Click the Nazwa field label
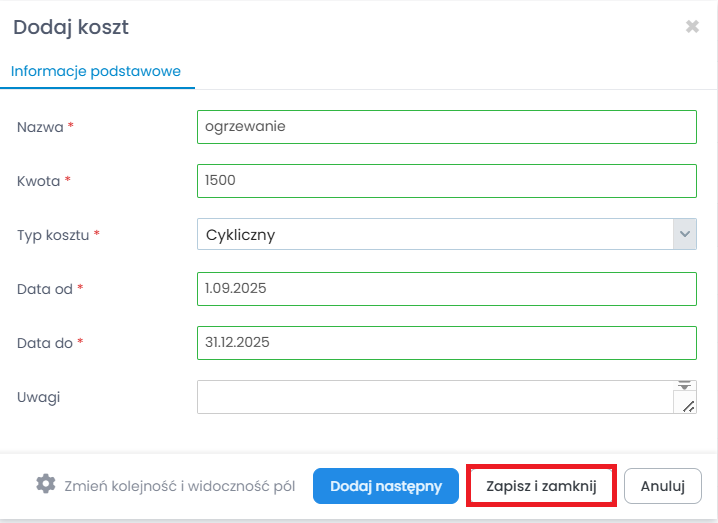Viewport: 718px width, 523px height. (x=40, y=127)
